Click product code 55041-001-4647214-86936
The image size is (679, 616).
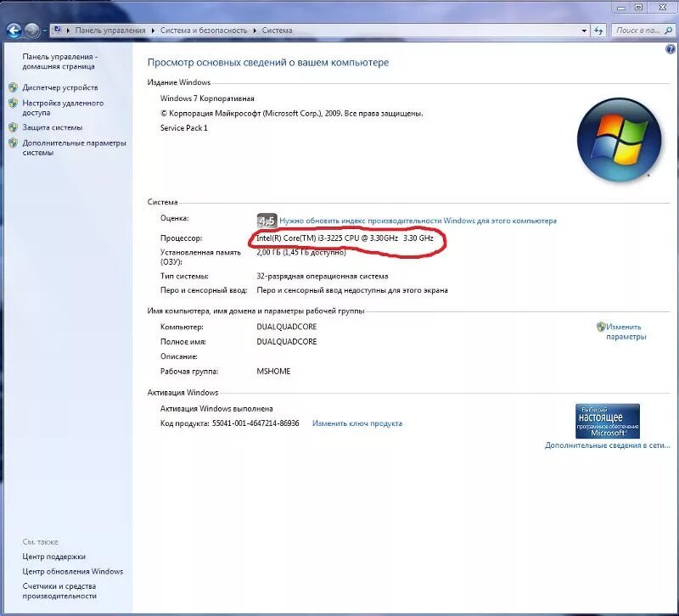[255, 423]
